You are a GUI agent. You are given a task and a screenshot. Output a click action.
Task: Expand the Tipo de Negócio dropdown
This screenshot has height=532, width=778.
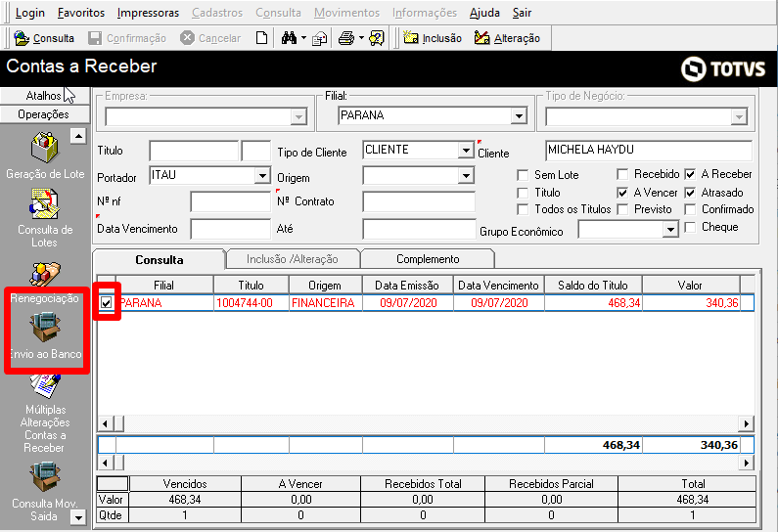(x=739, y=117)
